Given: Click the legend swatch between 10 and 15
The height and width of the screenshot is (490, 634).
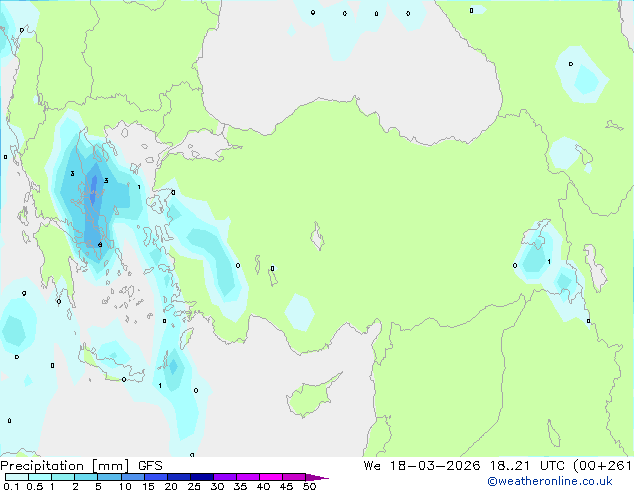Looking at the screenshot, I should tap(133, 477).
